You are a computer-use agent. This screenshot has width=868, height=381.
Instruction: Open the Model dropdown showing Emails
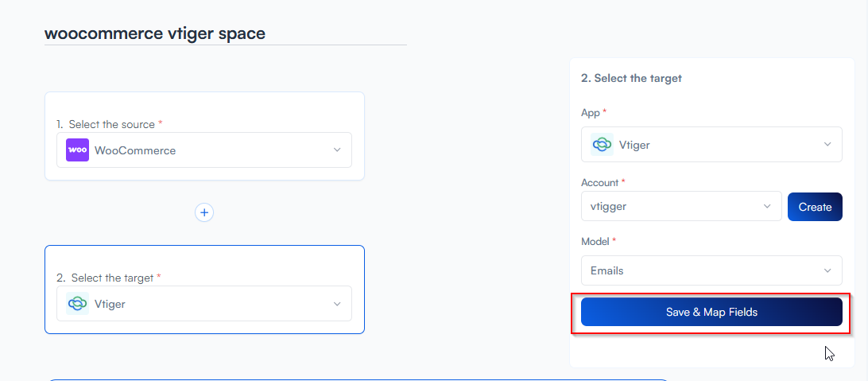pos(711,270)
